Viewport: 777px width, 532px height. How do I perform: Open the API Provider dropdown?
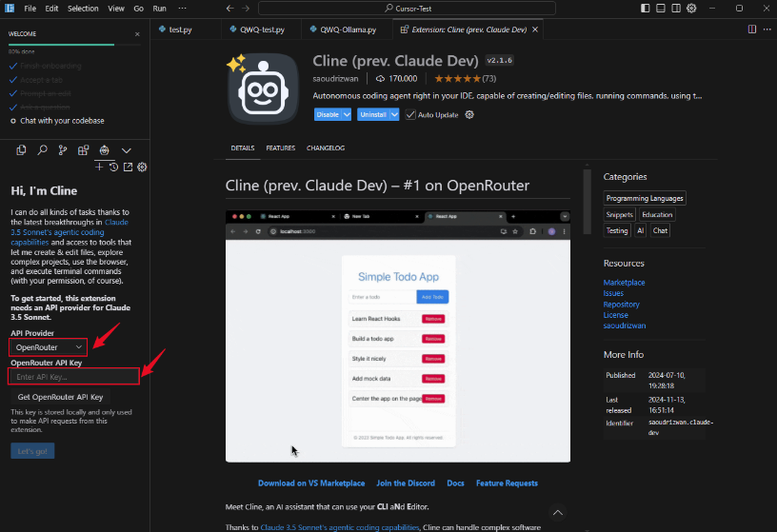tap(49, 347)
